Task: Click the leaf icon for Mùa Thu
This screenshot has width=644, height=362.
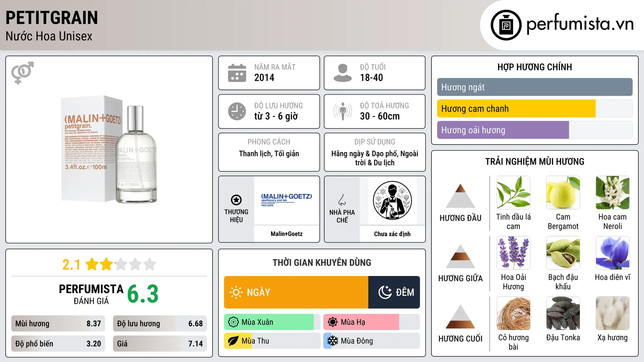Action: click(x=233, y=341)
